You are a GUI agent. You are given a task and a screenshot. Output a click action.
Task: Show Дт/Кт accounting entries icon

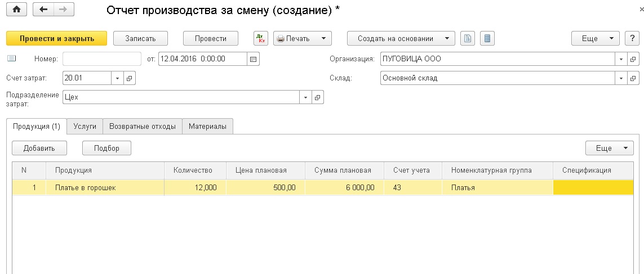(x=261, y=39)
